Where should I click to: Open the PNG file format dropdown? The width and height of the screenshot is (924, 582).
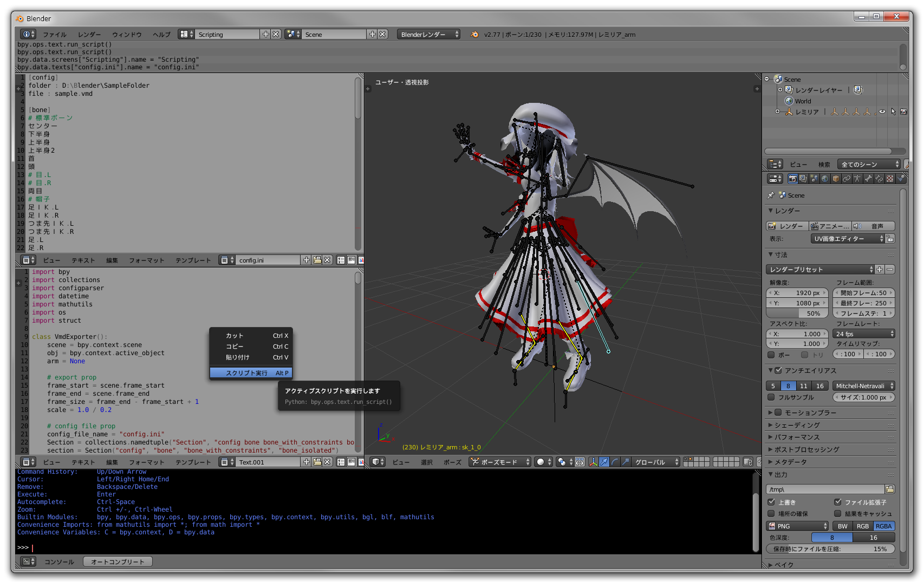[x=798, y=526]
